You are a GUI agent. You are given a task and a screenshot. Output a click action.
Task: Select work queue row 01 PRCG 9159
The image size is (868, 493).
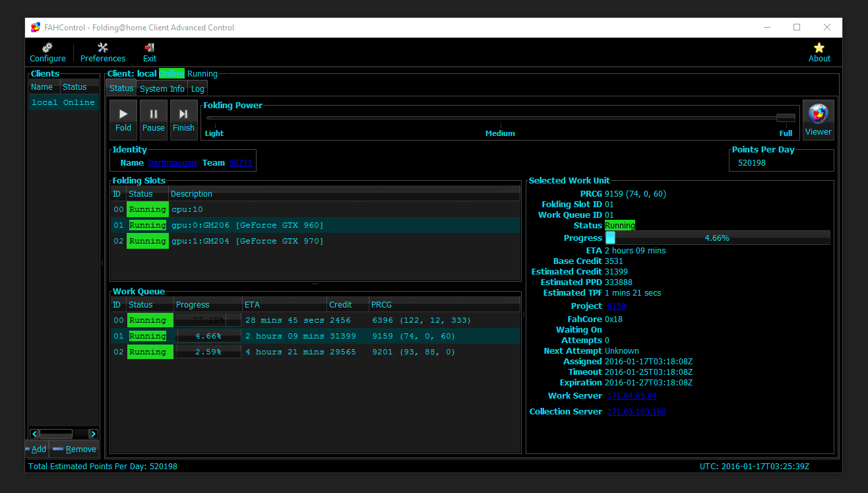315,336
